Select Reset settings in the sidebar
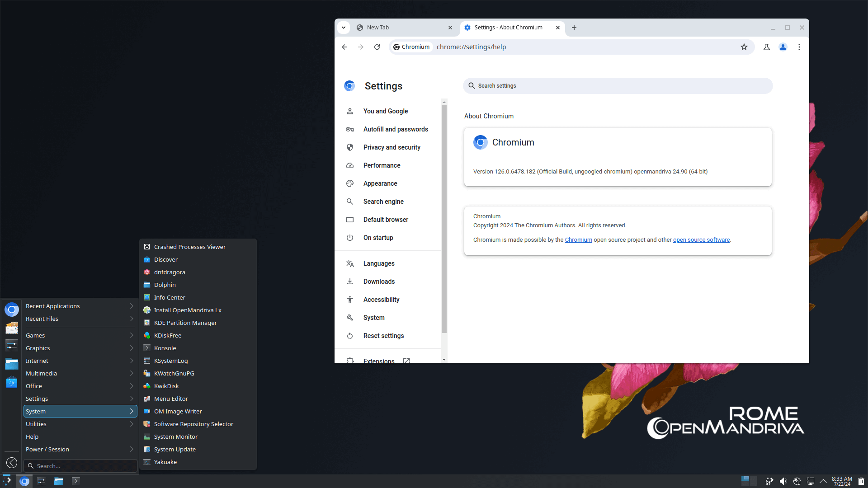868x488 pixels. (x=383, y=336)
